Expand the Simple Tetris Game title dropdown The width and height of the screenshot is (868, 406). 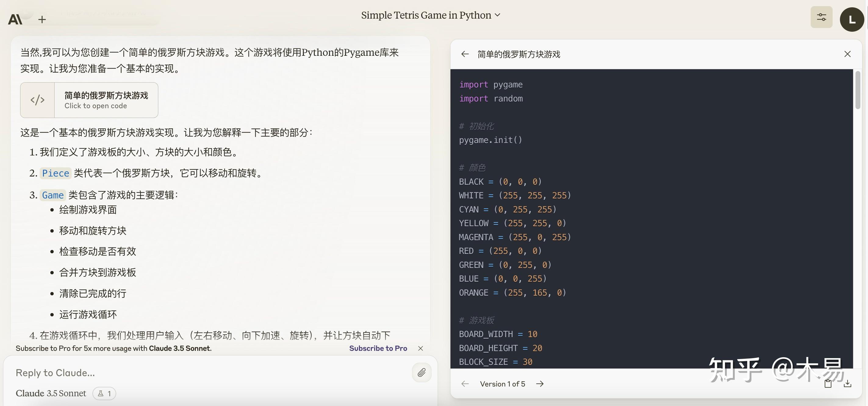[430, 15]
